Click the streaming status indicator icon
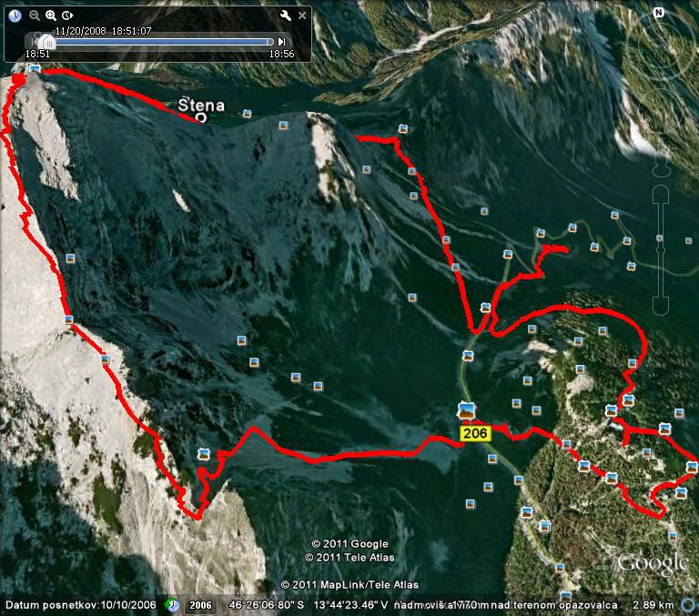Screen dimensions: 699x616 coord(689,605)
